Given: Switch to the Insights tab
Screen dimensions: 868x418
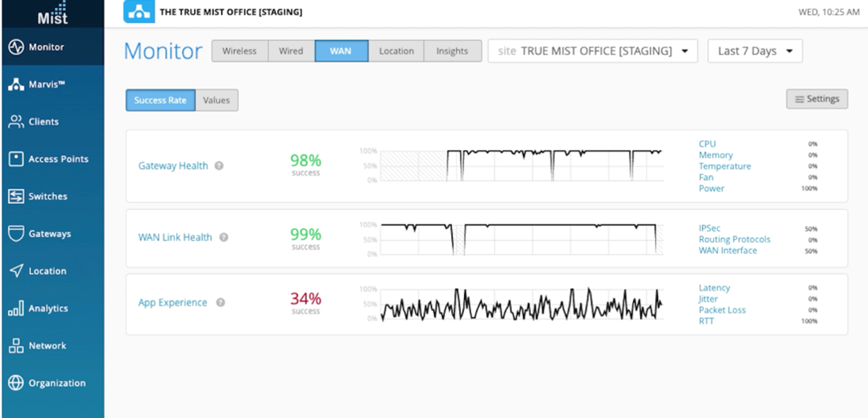Looking at the screenshot, I should tap(452, 51).
